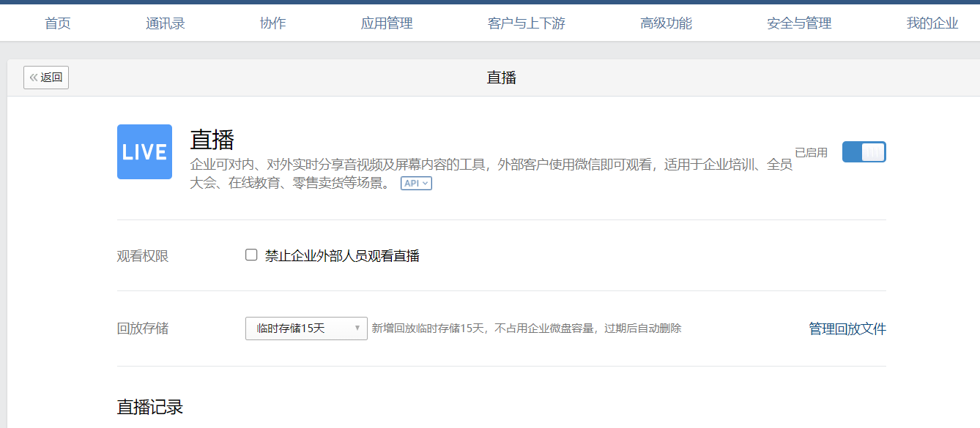Open 安全与管理 tab

[x=799, y=23]
